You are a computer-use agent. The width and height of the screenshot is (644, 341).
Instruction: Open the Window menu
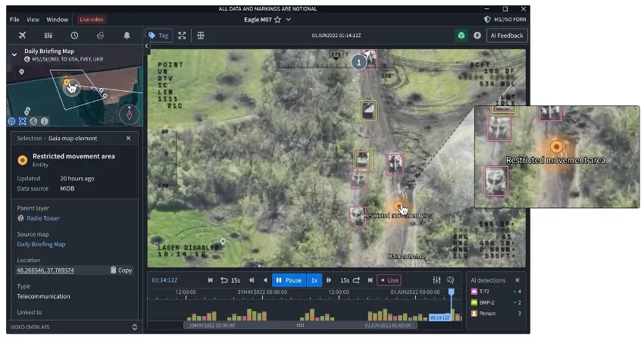[x=57, y=19]
